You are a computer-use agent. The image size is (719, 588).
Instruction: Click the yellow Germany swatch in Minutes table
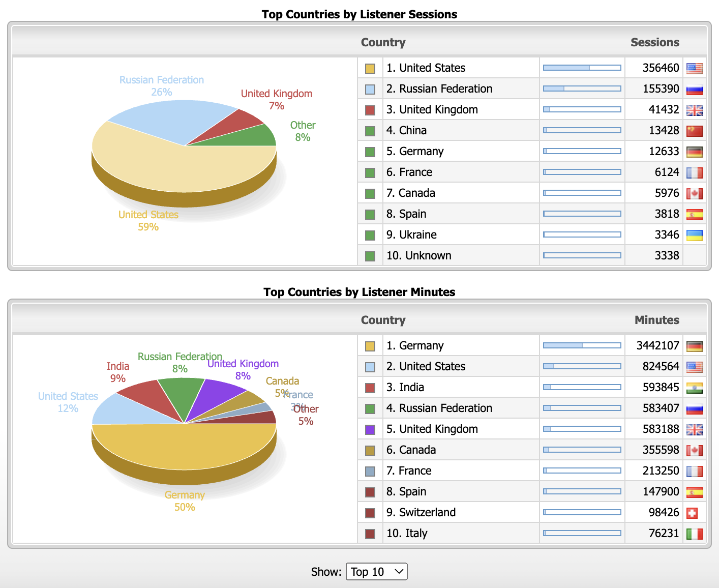[370, 346]
